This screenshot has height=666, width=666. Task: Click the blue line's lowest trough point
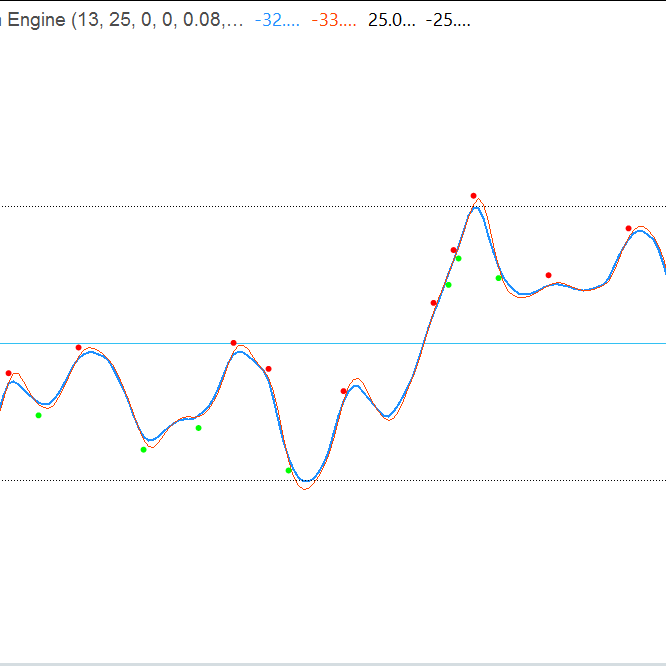click(x=307, y=481)
